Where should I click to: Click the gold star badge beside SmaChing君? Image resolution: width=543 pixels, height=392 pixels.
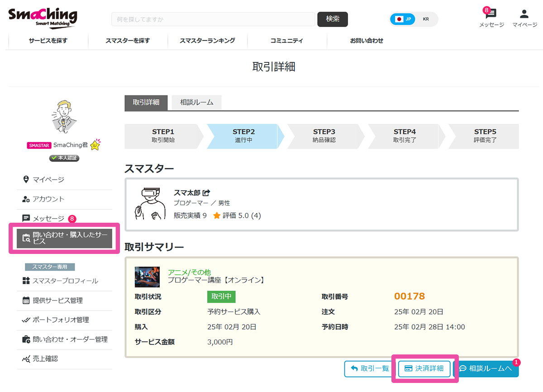coord(95,145)
